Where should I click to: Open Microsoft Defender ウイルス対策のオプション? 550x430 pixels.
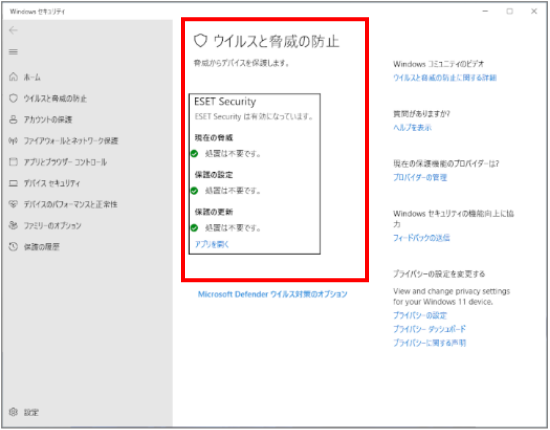273,294
